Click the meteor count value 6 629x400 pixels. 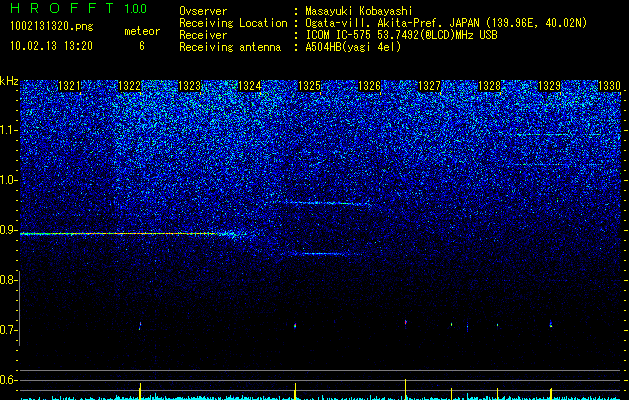[x=142, y=46]
